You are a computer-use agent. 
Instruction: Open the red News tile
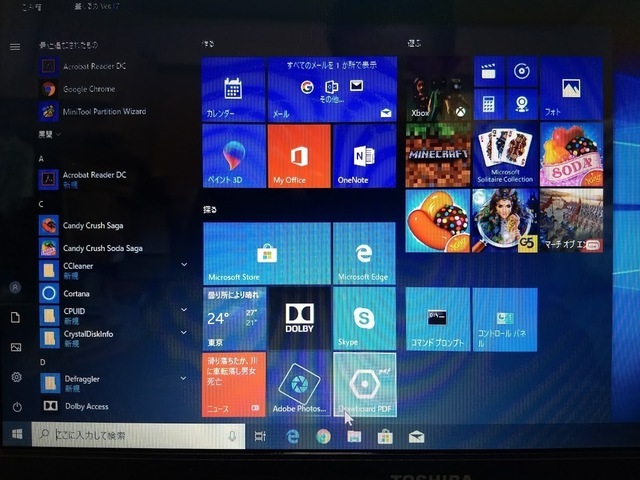coord(234,384)
